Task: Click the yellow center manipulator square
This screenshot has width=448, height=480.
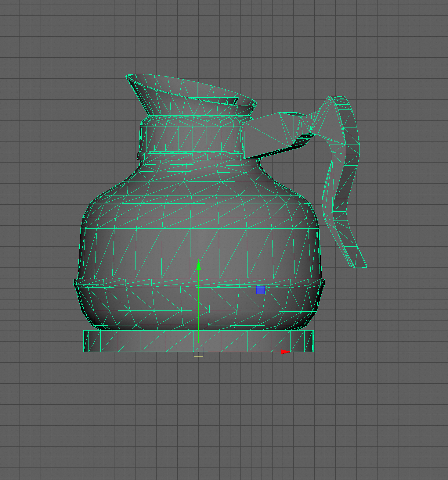Action: click(x=198, y=352)
